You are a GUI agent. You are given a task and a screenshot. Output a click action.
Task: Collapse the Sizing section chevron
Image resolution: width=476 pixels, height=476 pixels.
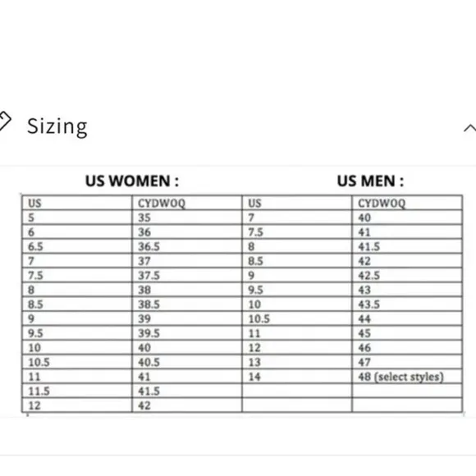[x=470, y=128]
